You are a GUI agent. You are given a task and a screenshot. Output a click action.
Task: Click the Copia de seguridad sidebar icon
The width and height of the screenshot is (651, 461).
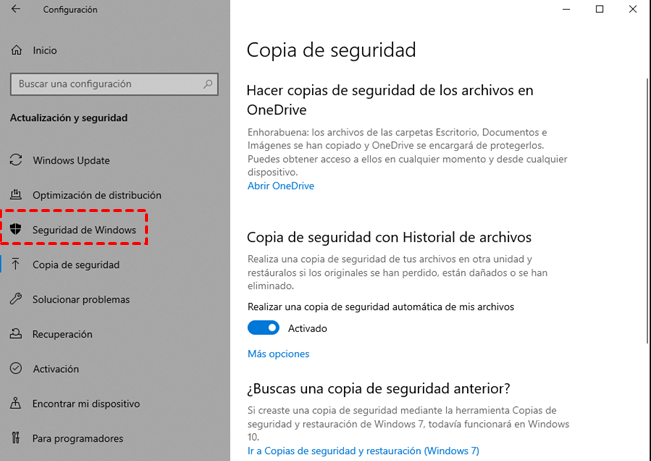(16, 265)
